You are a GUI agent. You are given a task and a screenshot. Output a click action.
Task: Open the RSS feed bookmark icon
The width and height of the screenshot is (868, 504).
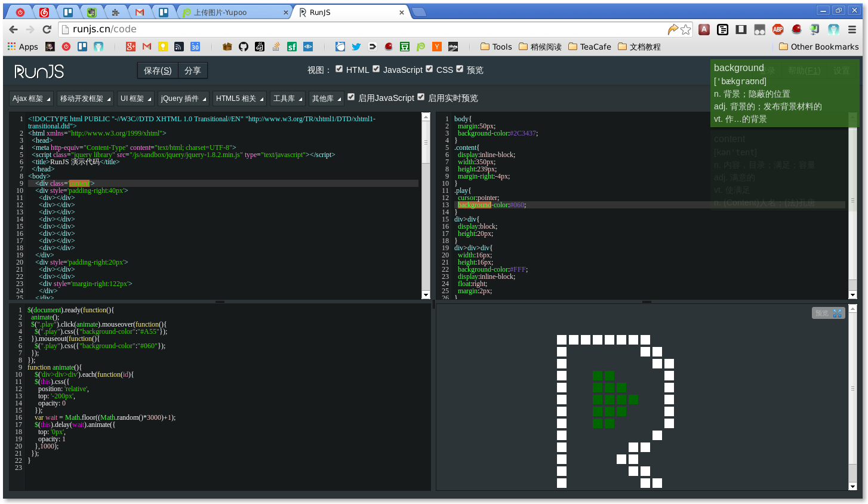pyautogui.click(x=179, y=47)
